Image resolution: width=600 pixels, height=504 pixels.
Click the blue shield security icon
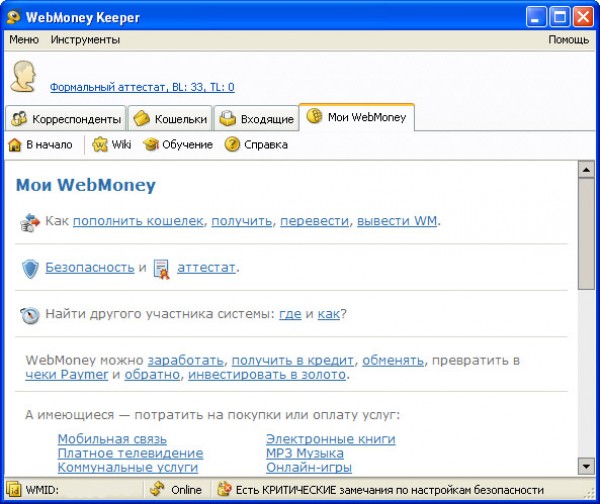pos(30,268)
